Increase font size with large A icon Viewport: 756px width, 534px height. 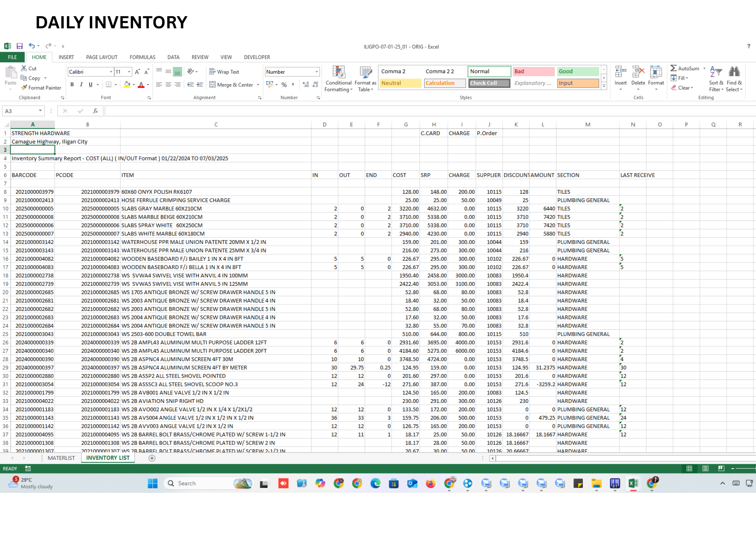(137, 72)
